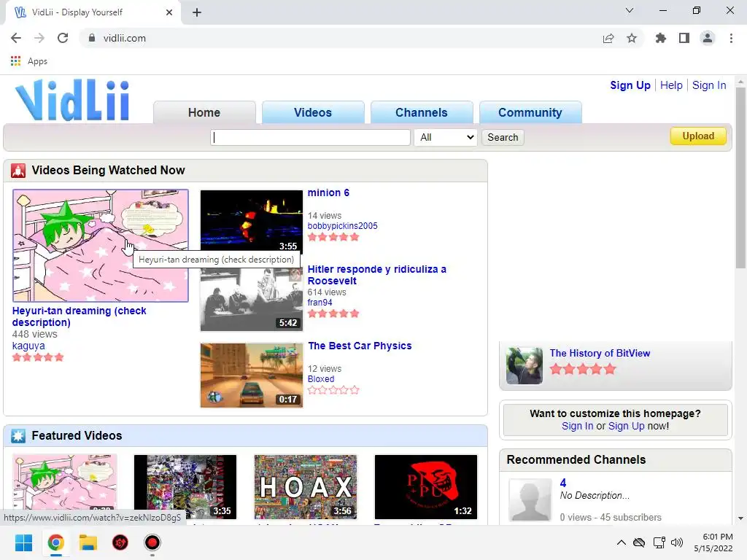Open featured video thumbnail with 1:32 duration
Image resolution: width=747 pixels, height=560 pixels.
click(426, 486)
